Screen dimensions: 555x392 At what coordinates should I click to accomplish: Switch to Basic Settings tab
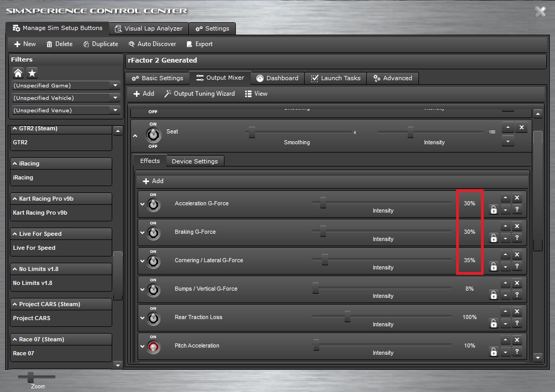coord(158,78)
